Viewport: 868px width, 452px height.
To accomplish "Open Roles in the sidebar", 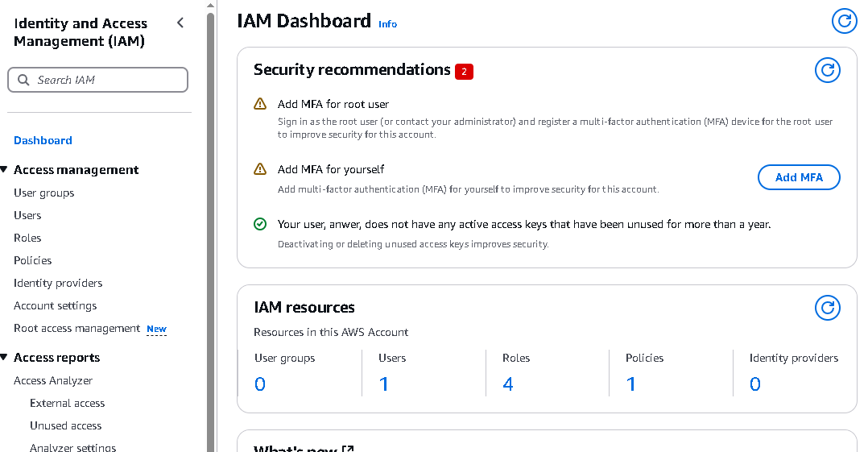I will click(27, 238).
